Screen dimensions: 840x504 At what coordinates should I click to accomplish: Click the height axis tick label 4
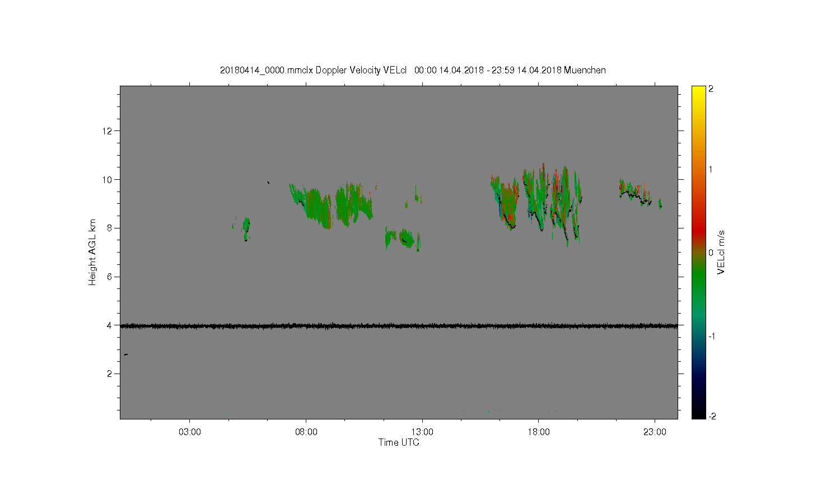[111, 325]
